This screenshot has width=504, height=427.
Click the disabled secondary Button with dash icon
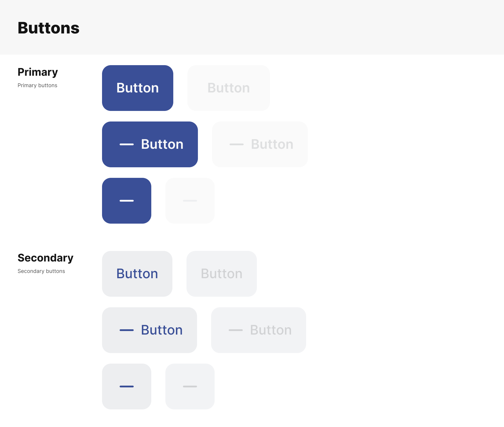click(259, 330)
